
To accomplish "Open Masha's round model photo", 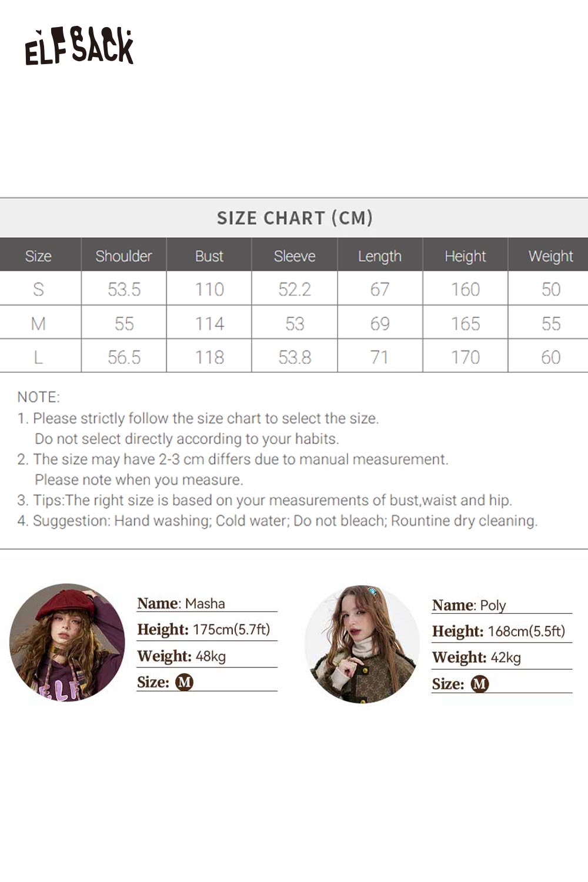I will (x=67, y=642).
